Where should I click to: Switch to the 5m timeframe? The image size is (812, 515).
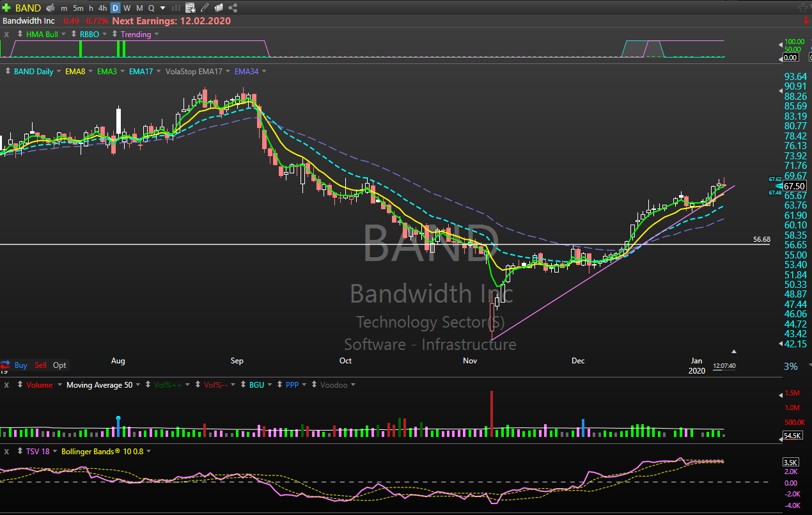pos(78,8)
